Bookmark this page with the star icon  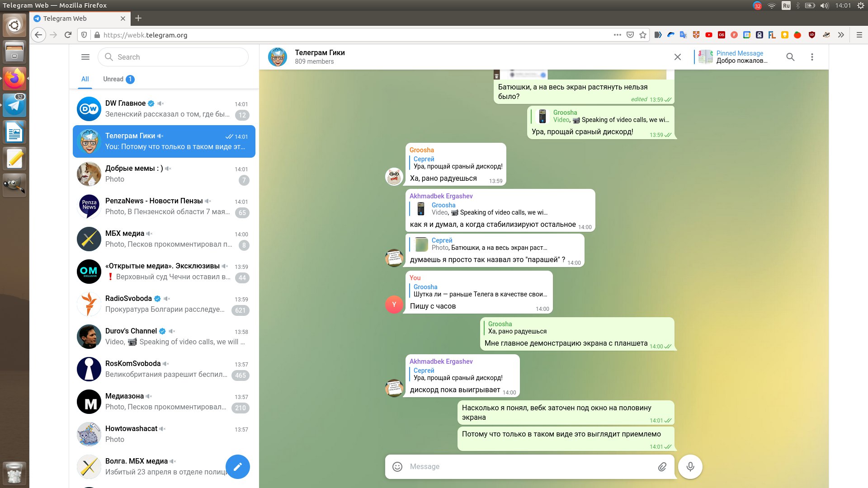tap(643, 35)
